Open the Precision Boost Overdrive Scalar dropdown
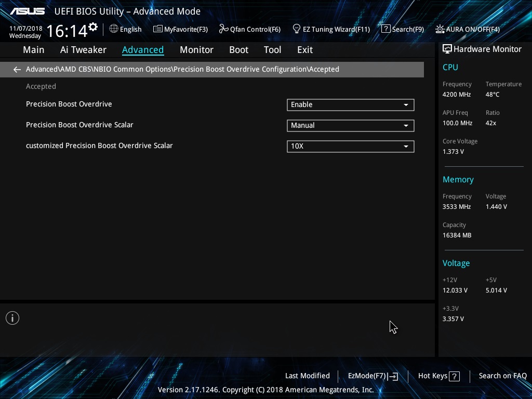This screenshot has height=399, width=532. (x=351, y=126)
